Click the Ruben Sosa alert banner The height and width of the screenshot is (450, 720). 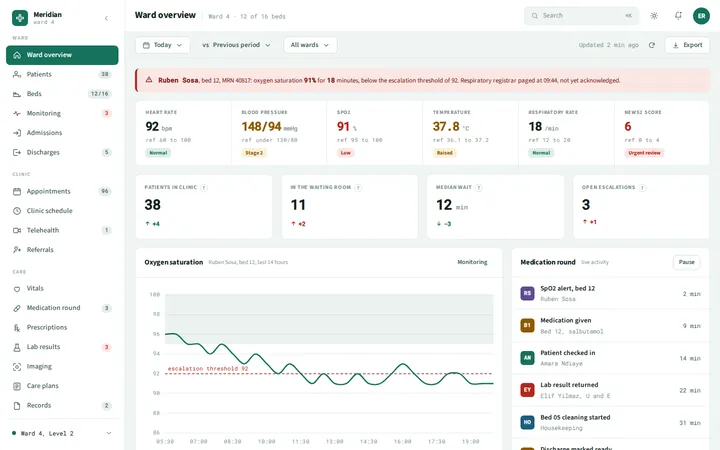(422, 80)
